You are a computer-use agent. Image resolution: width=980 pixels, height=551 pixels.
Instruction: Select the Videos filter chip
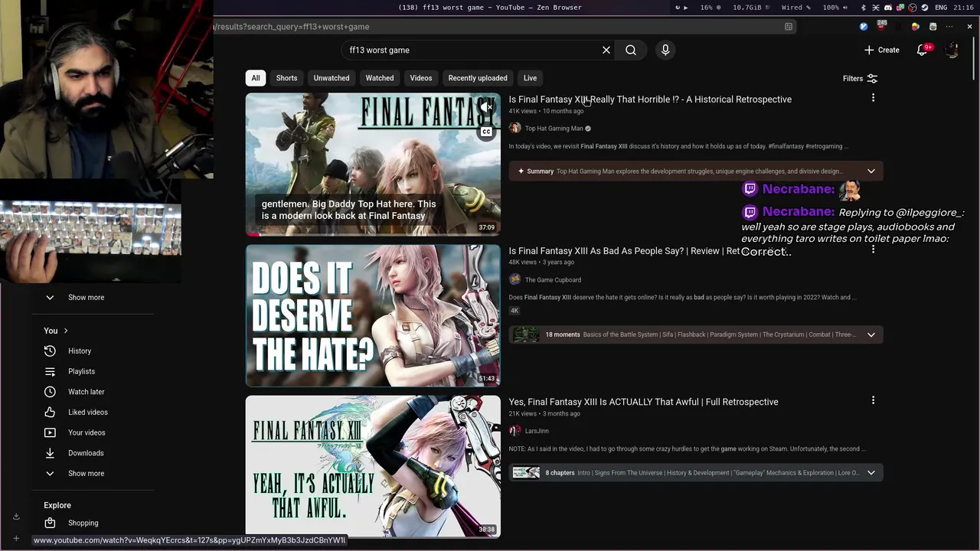point(421,78)
